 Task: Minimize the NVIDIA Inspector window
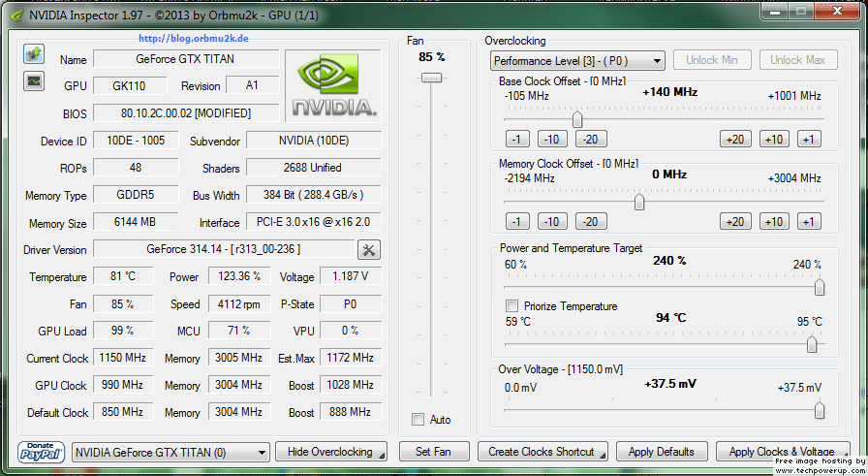[x=775, y=12]
